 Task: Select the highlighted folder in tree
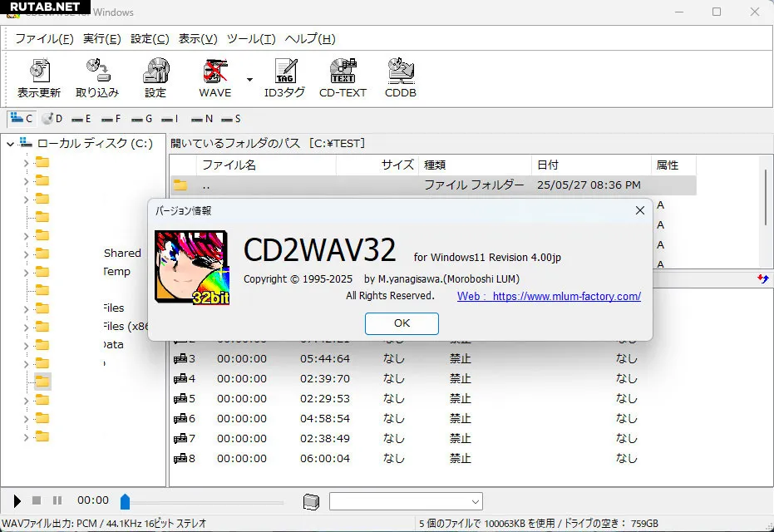[x=42, y=382]
